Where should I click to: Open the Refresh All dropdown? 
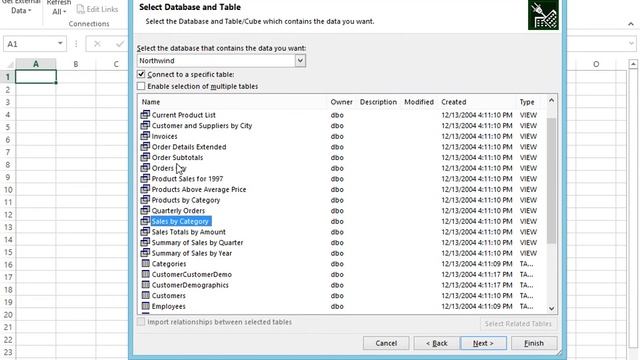point(59,7)
